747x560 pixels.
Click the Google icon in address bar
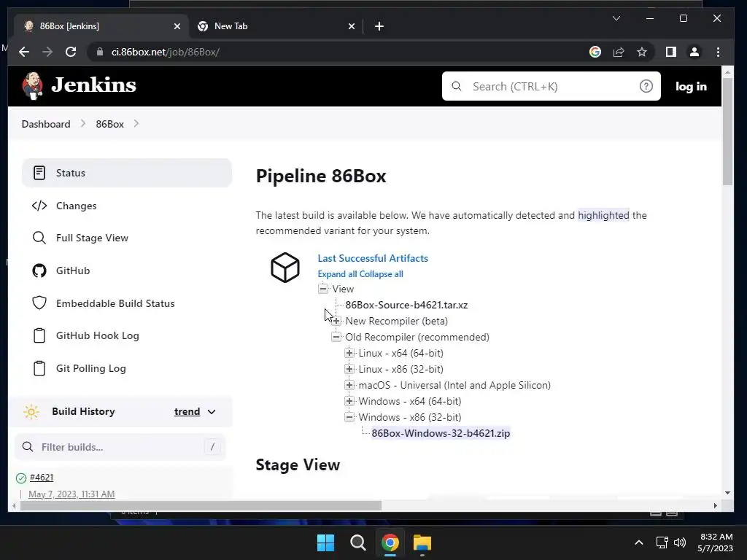click(x=595, y=52)
